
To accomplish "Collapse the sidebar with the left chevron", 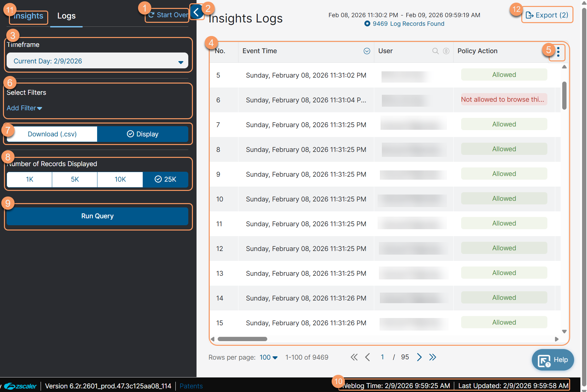I will pos(197,13).
